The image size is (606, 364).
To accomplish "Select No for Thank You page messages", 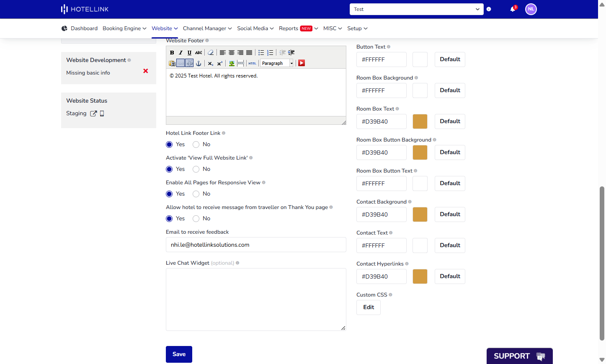I will click(x=196, y=219).
